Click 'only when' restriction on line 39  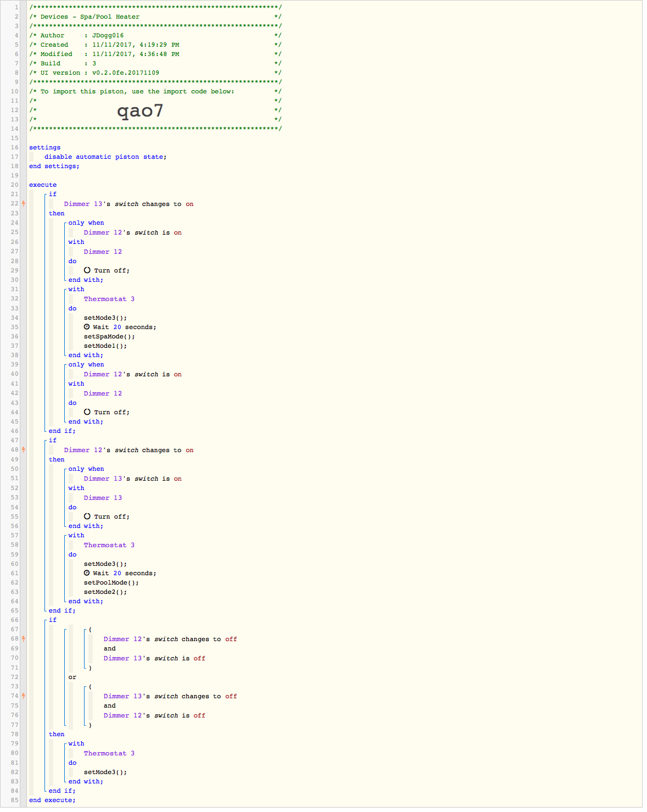(x=86, y=364)
